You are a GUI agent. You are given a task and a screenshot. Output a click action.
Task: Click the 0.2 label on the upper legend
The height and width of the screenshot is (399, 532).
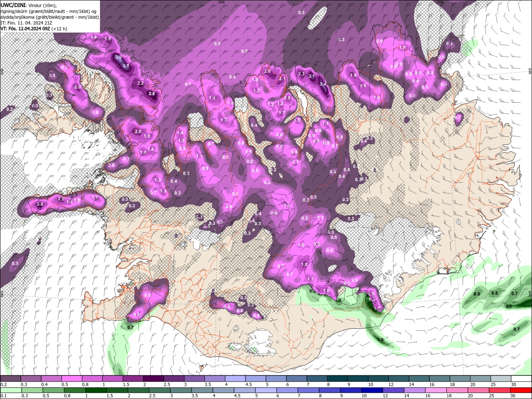point(3,384)
